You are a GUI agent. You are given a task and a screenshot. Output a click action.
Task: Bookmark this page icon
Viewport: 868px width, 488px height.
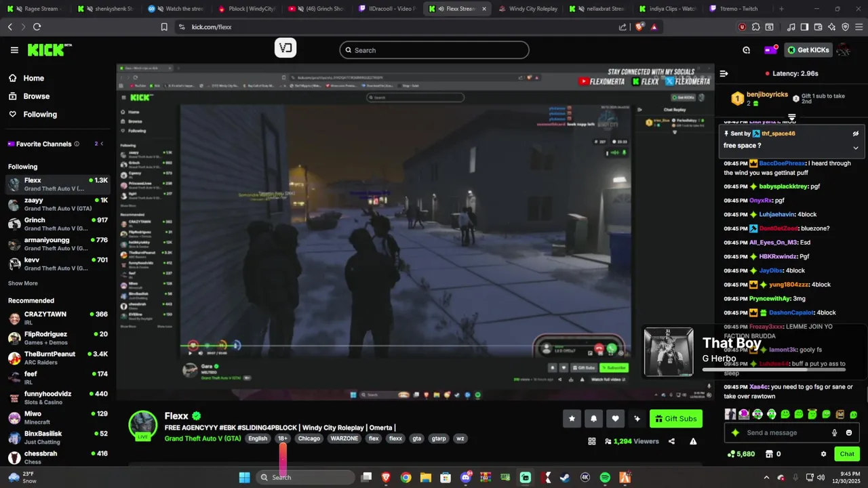[164, 27]
